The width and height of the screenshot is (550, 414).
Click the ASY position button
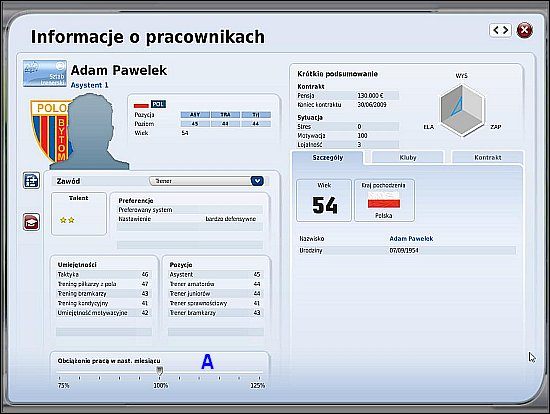point(195,114)
